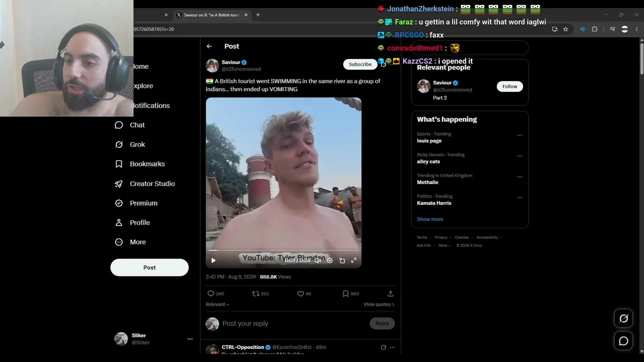The width and height of the screenshot is (644, 362).
Task: Repost the post with 553 reposts
Action: click(256, 294)
